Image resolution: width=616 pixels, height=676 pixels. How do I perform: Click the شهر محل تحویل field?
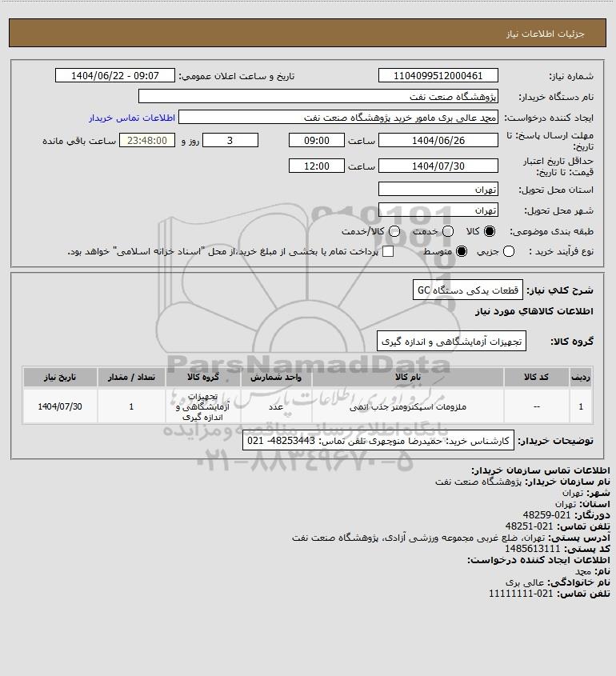point(438,210)
